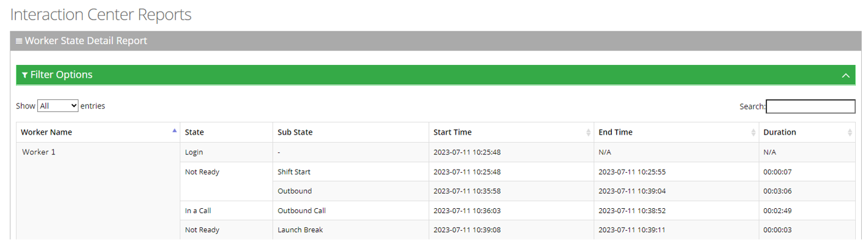The height and width of the screenshot is (248, 868).
Task: Select the Launch Break sub state cell
Action: [x=300, y=230]
